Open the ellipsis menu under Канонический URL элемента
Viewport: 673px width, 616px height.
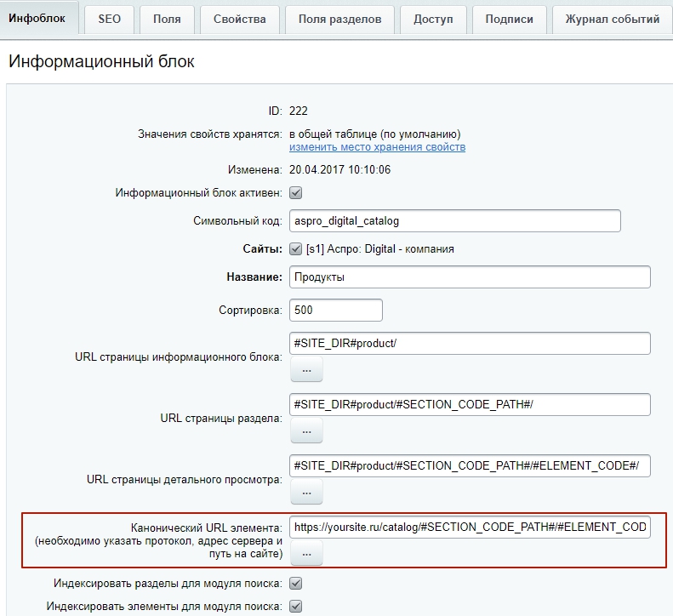point(306,554)
